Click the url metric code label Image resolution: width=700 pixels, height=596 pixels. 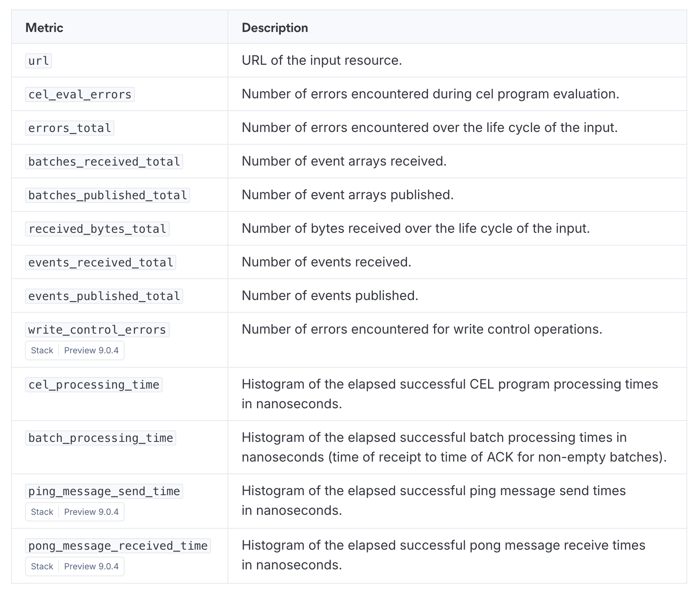click(39, 61)
